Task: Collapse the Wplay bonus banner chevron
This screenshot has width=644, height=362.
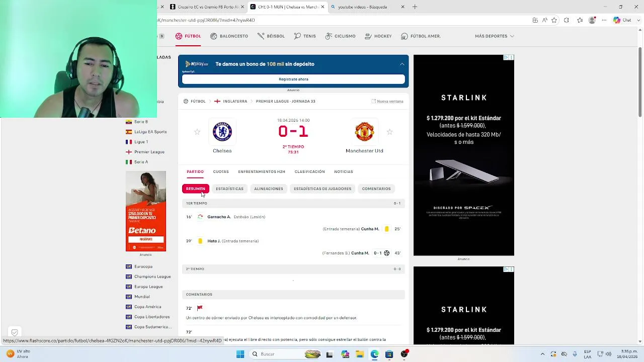Action: click(402, 64)
